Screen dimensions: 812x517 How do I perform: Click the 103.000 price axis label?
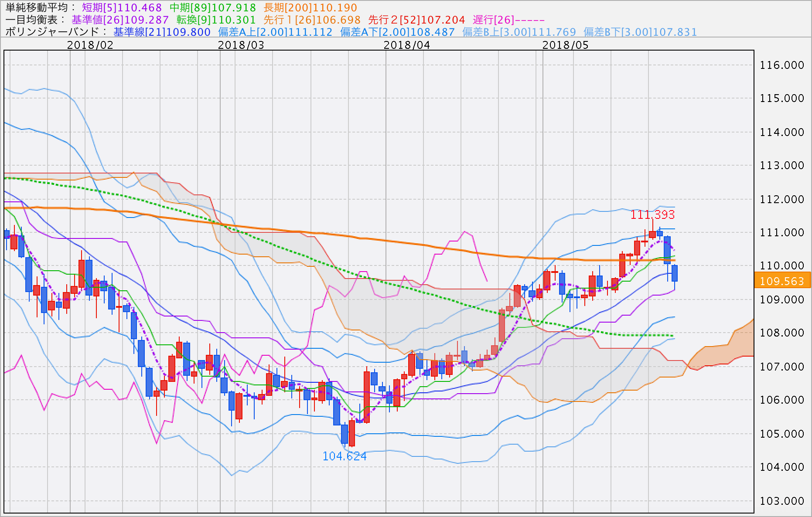click(x=782, y=501)
